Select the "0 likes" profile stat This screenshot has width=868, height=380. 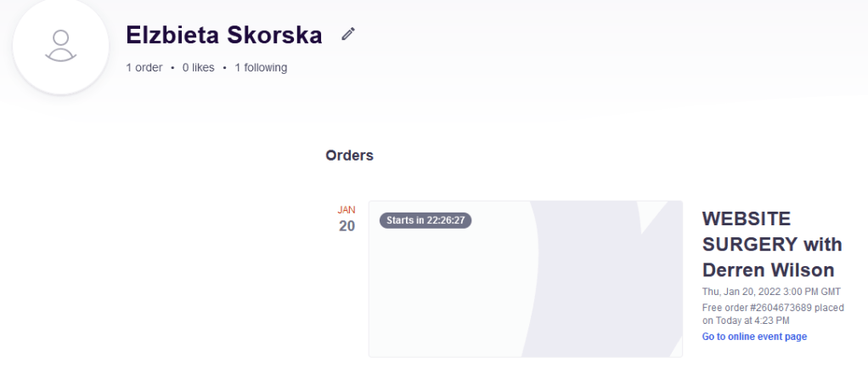(x=199, y=68)
